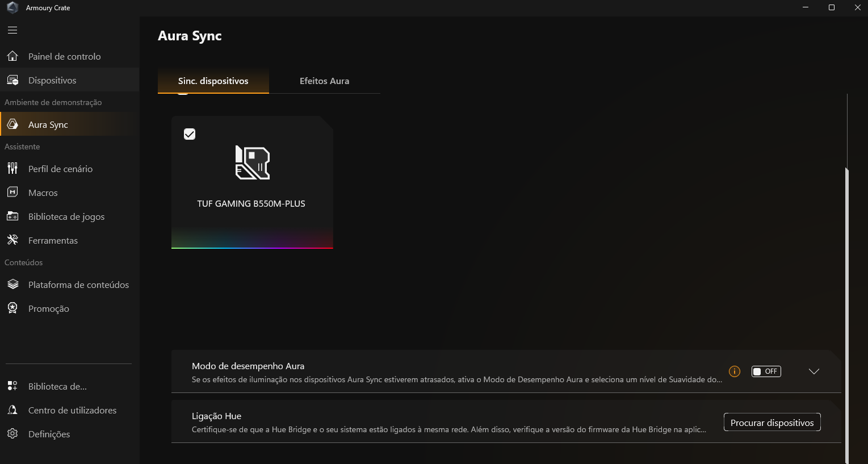
Task: Open the hamburger navigation menu
Action: click(12, 30)
